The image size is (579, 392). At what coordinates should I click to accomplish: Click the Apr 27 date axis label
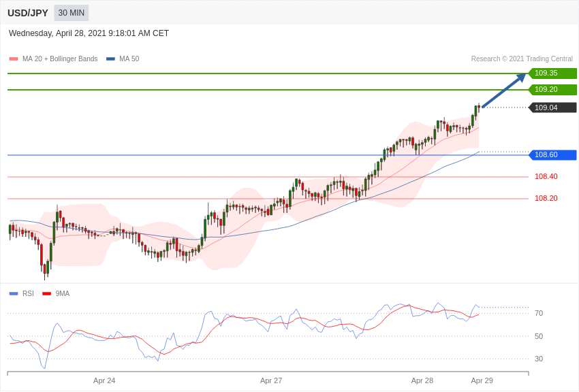click(271, 380)
